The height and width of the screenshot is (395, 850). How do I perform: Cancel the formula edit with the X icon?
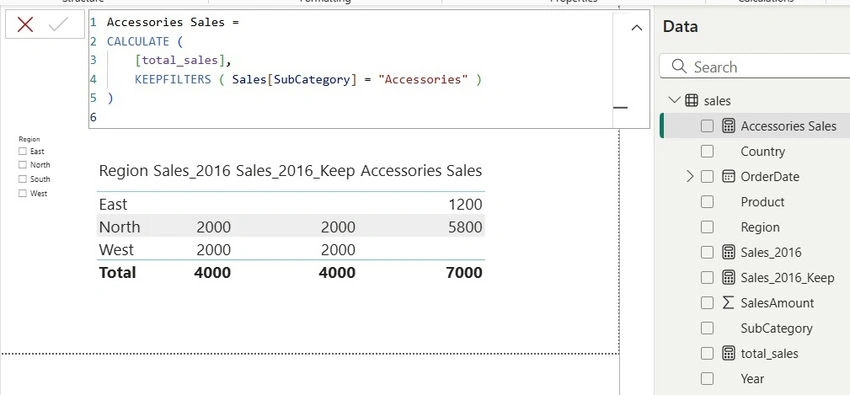[x=25, y=24]
